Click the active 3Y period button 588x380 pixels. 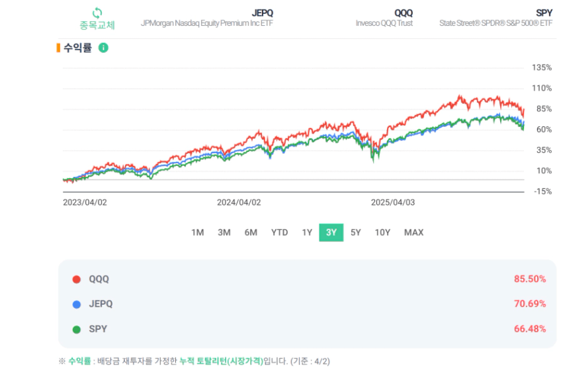pyautogui.click(x=331, y=232)
